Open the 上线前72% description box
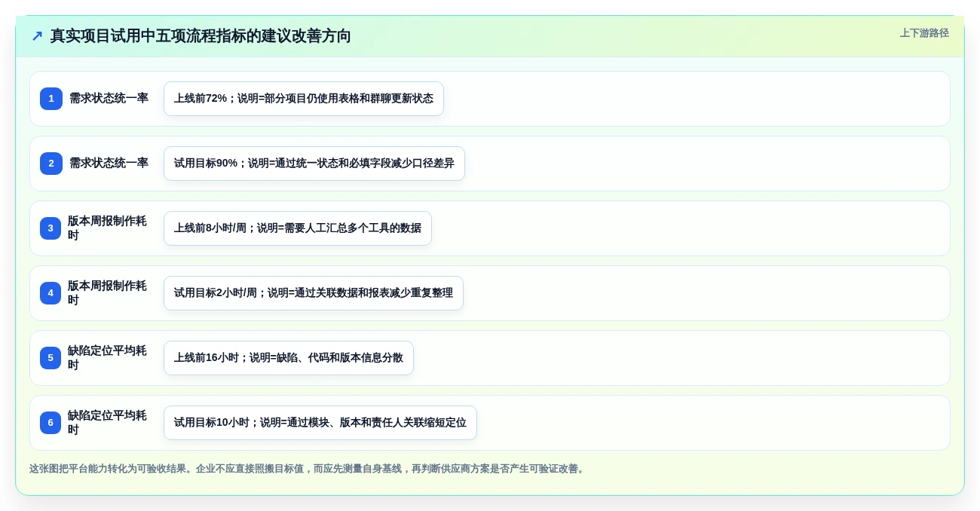Viewport: 980px width, 511px height. coord(304,99)
